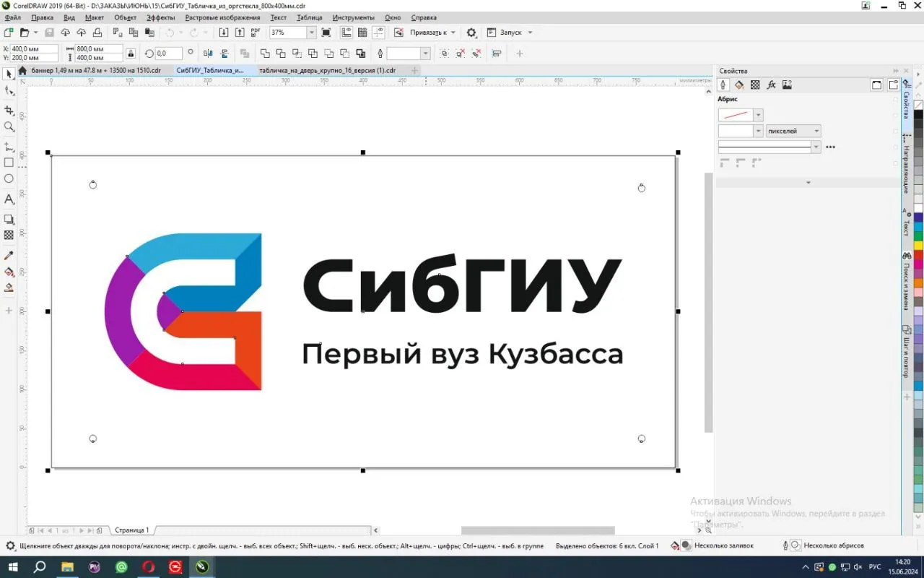Click the object width field 800,0 мм
This screenshot has width=924, height=578.
pyautogui.click(x=97, y=49)
